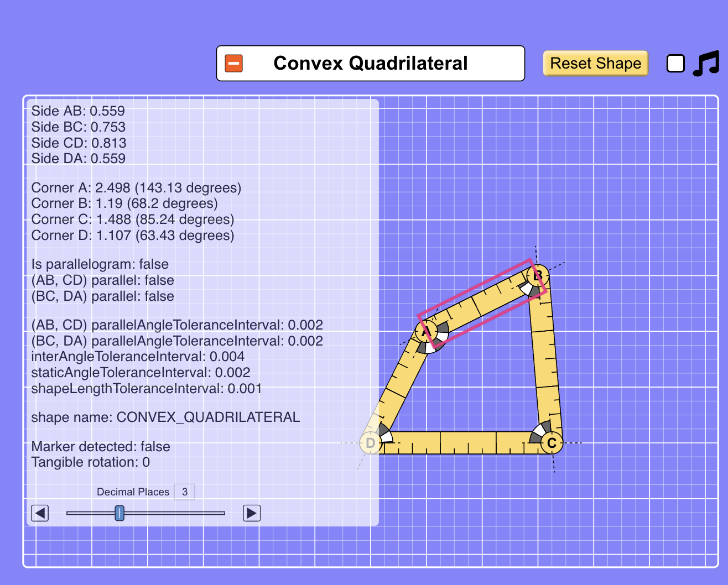This screenshot has width=728, height=585.
Task: Click the text 'Tangible rotation: 0'
Action: click(x=91, y=462)
